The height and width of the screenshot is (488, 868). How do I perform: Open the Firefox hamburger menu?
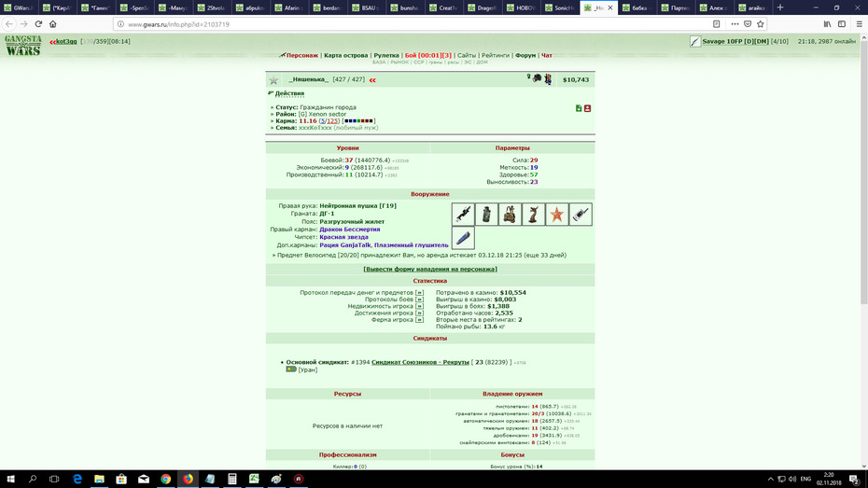click(x=860, y=23)
